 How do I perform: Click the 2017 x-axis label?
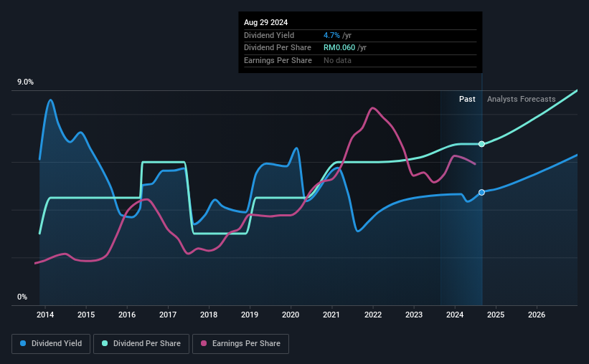(168, 315)
